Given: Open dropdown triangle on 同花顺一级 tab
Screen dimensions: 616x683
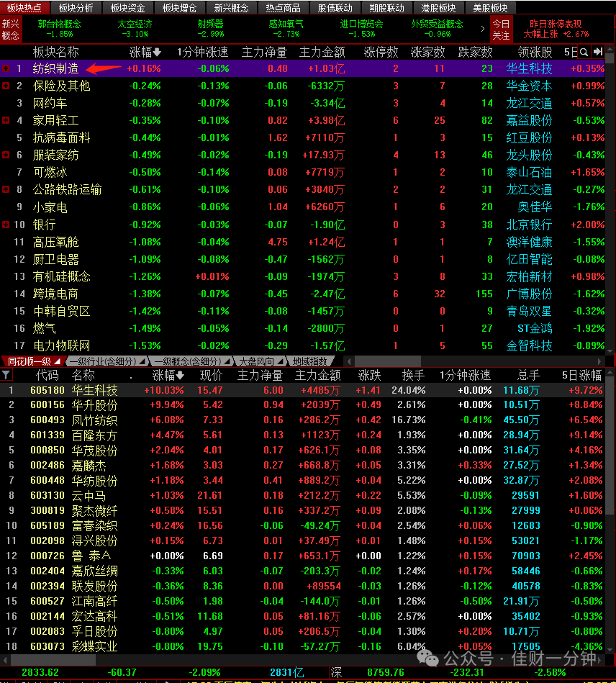Looking at the screenshot, I should point(58,361).
